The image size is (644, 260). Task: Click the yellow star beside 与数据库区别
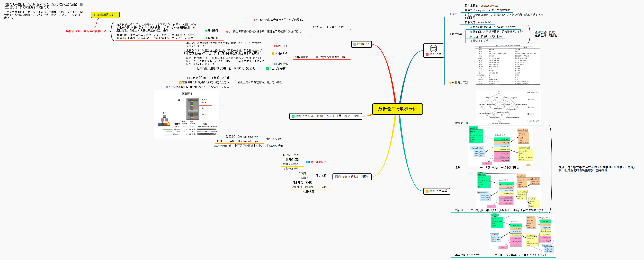[x=450, y=83]
